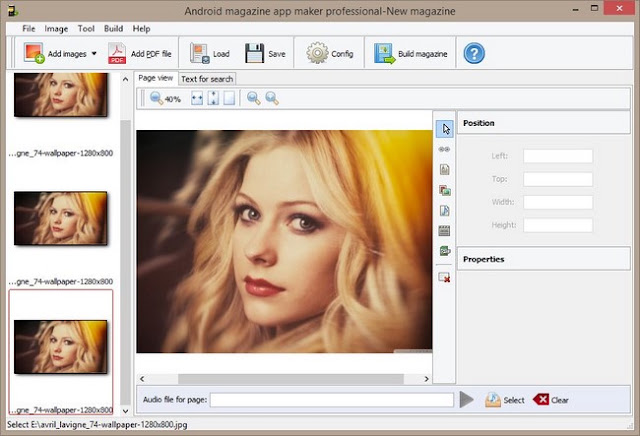640x436 pixels.
Task: Open the Build menu
Action: [x=113, y=29]
